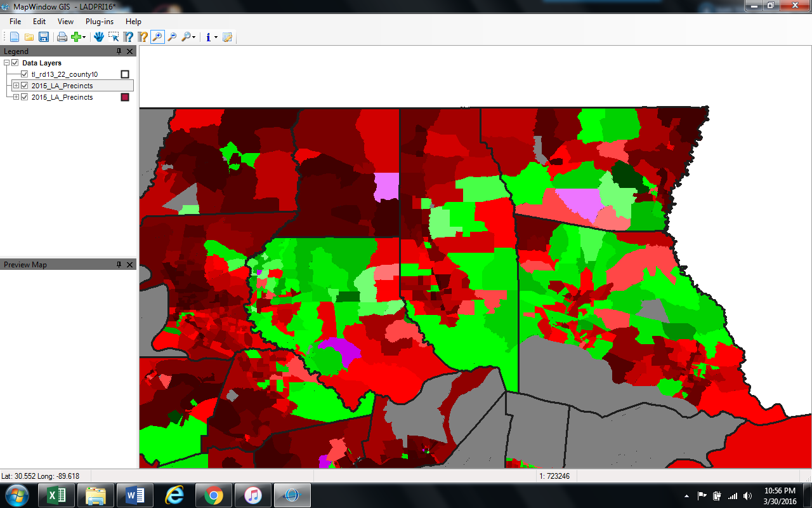
Task: Open the Action Center flag icon
Action: pyautogui.click(x=702, y=496)
